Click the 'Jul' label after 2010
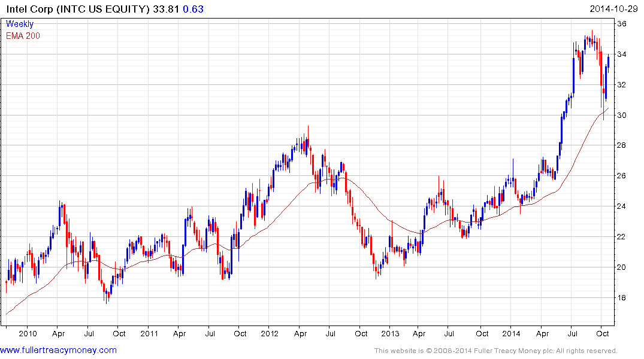644x359 pixels. click(x=89, y=333)
